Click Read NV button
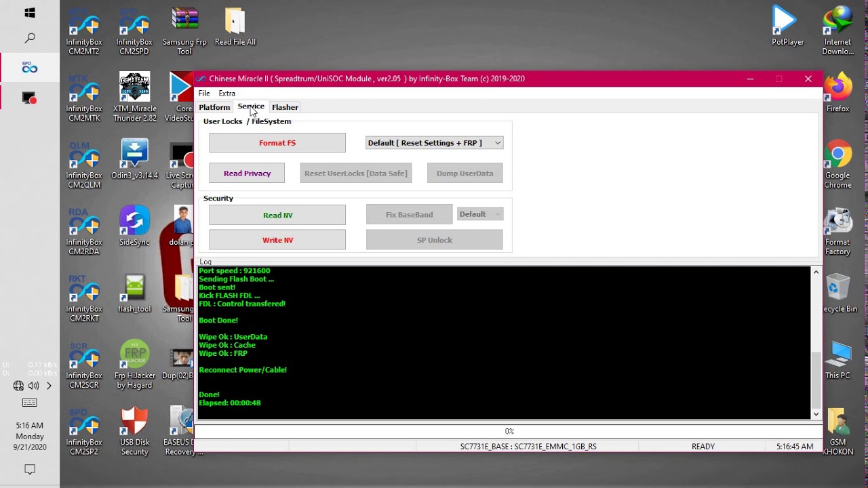The height and width of the screenshot is (488, 868). (x=277, y=215)
